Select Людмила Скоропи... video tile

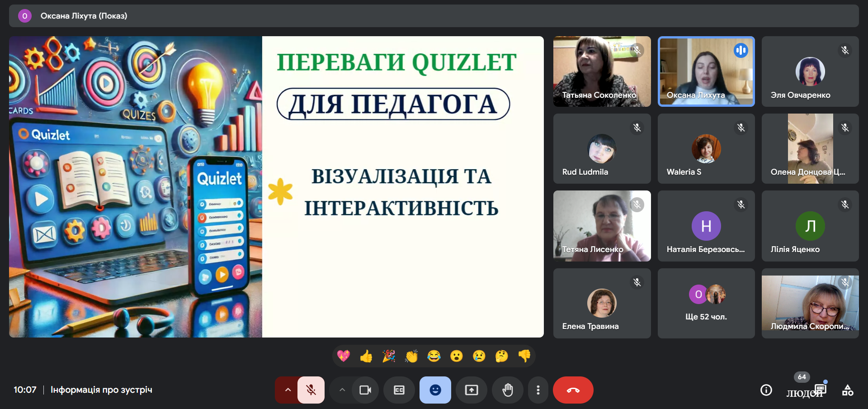click(x=810, y=303)
